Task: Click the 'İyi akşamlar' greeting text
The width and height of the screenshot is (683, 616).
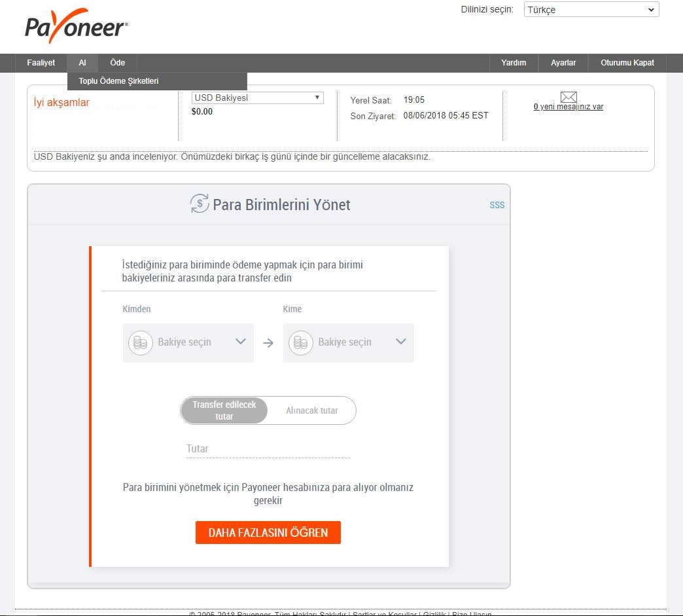Action: 61,103
